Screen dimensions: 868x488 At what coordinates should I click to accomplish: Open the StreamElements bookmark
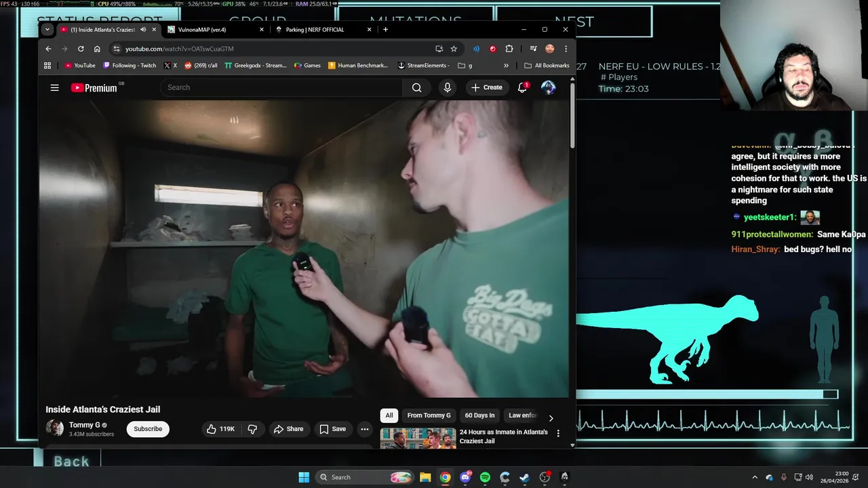click(x=424, y=66)
